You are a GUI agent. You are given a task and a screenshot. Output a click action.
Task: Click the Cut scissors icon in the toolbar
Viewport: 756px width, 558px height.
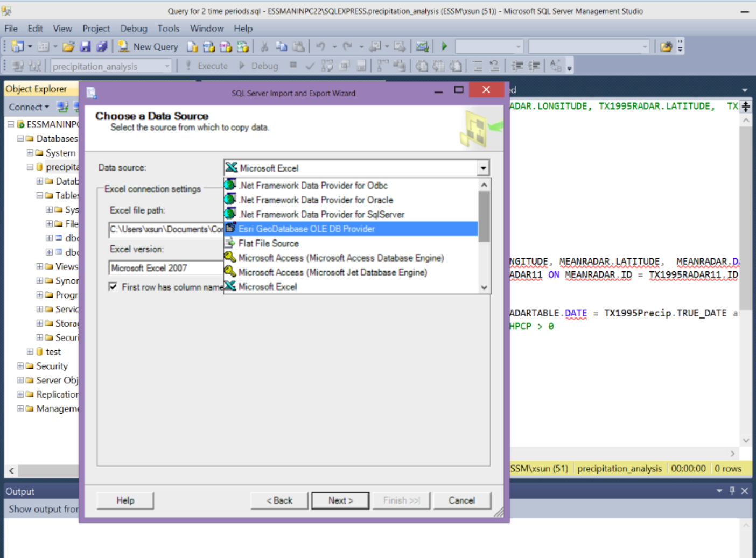click(x=264, y=47)
